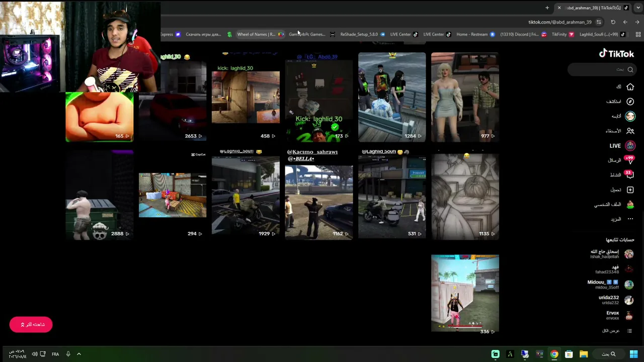
Task: Open the Windows Start menu
Action: (634, 354)
